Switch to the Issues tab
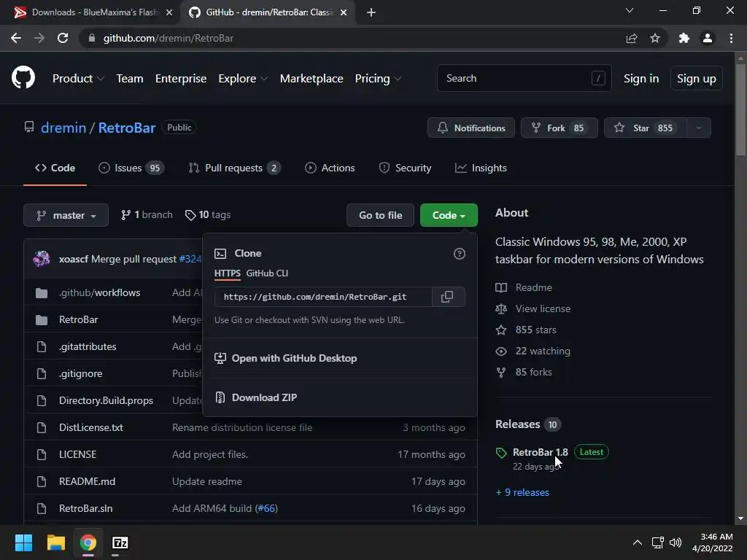This screenshot has width=747, height=560. tap(131, 168)
